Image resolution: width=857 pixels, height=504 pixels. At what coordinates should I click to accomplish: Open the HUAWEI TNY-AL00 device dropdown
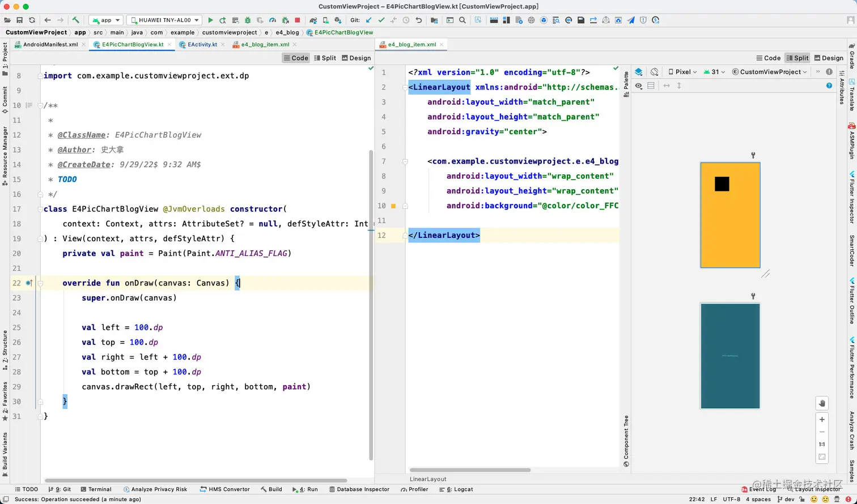pyautogui.click(x=165, y=20)
